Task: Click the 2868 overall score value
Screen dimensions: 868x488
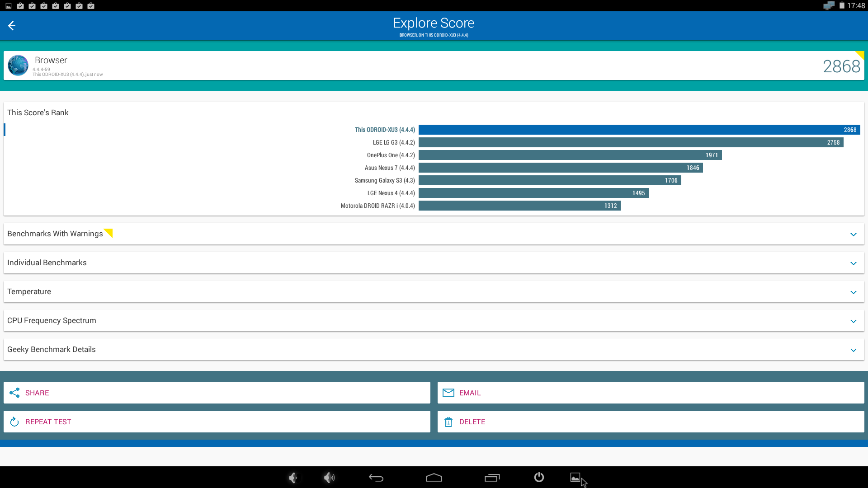Action: click(841, 66)
